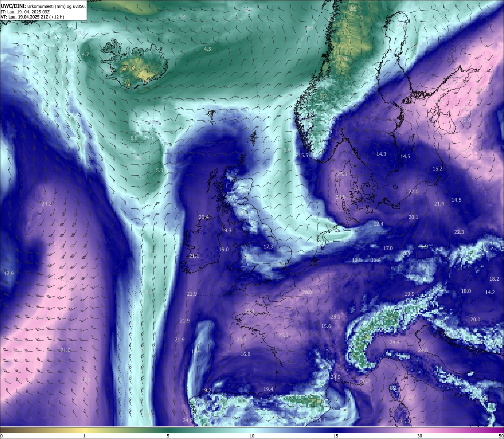504x439 pixels.
Task: Select the map value '21.4'
Action: coord(439,204)
